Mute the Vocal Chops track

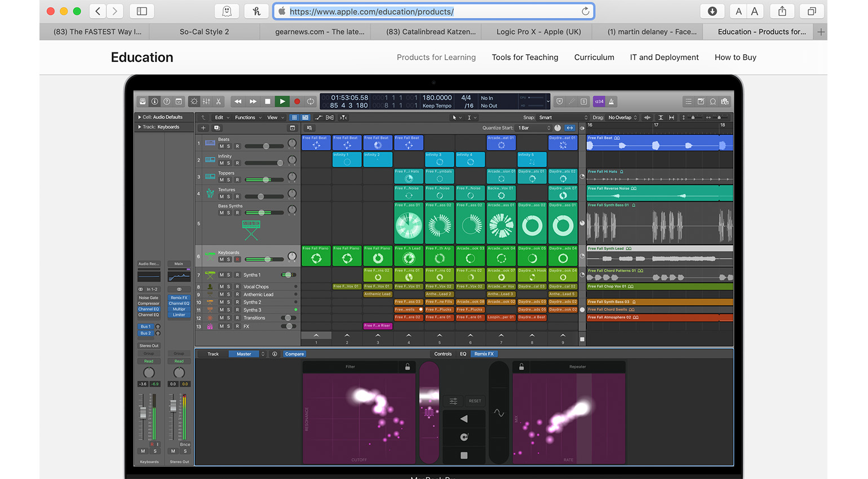222,286
